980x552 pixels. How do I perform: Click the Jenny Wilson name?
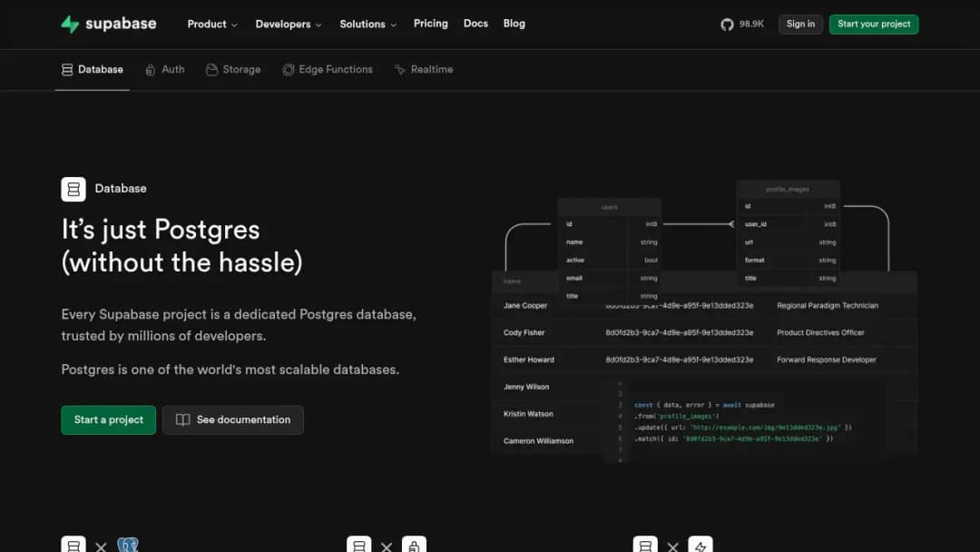point(526,387)
